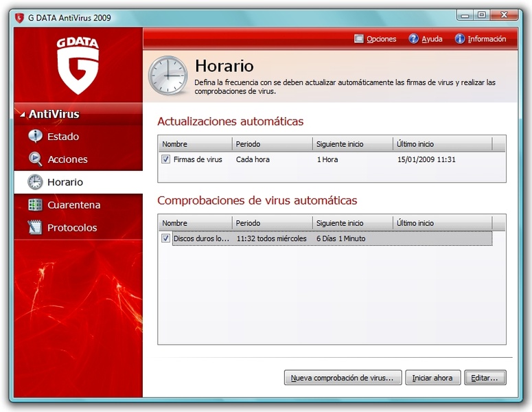Click the Cada hora period cell
The height and width of the screenshot is (412, 532).
tap(253, 159)
